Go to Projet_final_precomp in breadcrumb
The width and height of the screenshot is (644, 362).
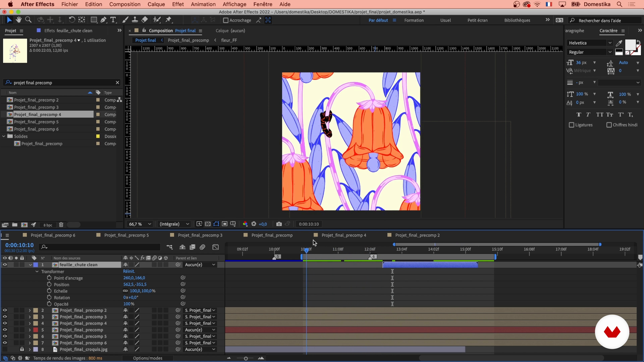188,40
